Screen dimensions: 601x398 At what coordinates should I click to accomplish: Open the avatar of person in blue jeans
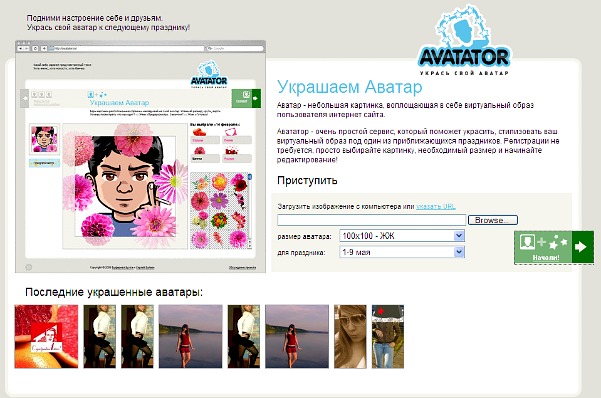[388, 337]
